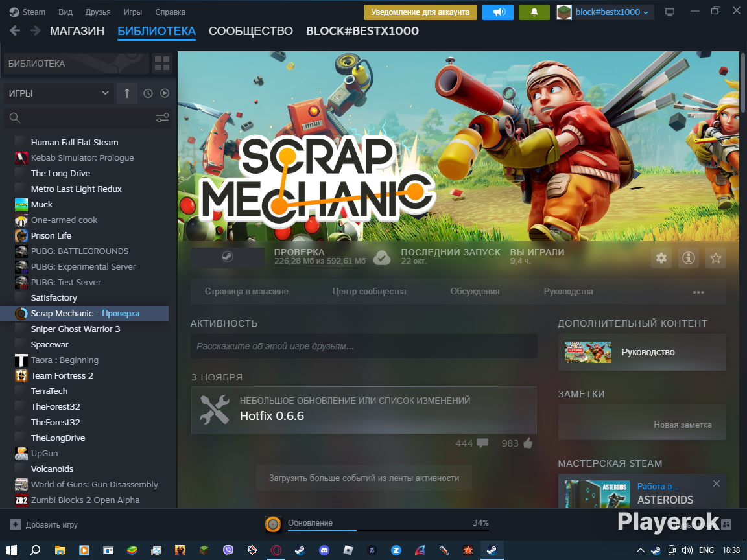The width and height of the screenshot is (747, 560).
Task: Open advanced filter sliders in search bar
Action: pos(162,117)
